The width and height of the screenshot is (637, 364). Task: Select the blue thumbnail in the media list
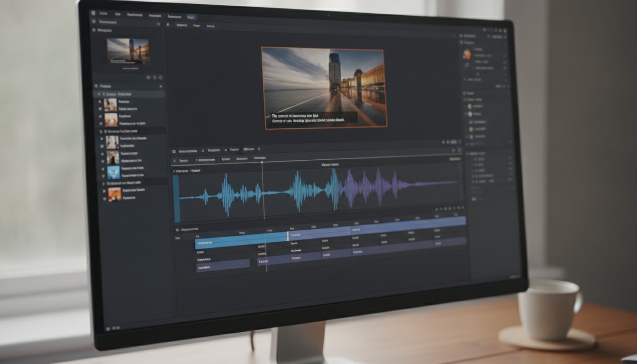113,172
